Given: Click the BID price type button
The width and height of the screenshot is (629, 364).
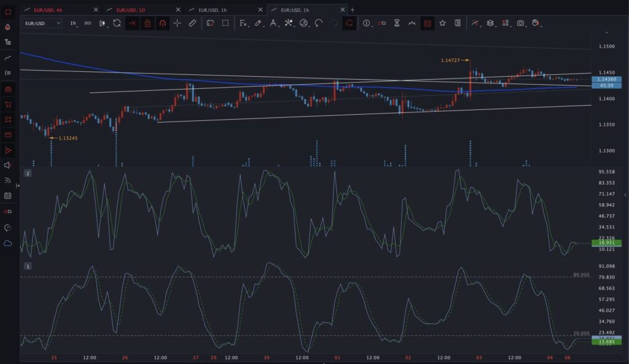Looking at the screenshot, I should [x=88, y=23].
